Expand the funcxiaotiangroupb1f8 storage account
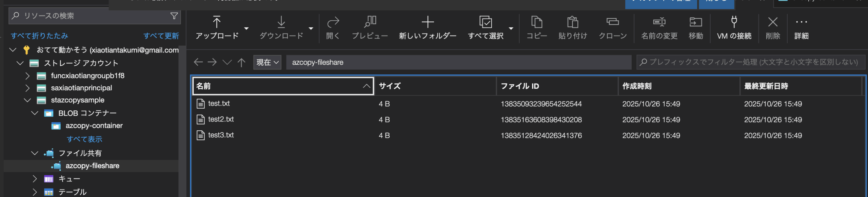This screenshot has height=197, width=868. point(27,76)
